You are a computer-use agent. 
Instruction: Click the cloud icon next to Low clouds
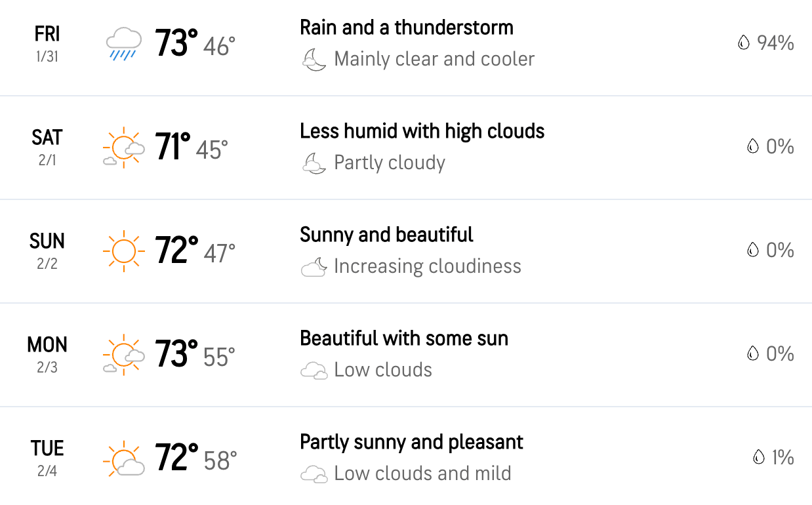click(x=314, y=371)
